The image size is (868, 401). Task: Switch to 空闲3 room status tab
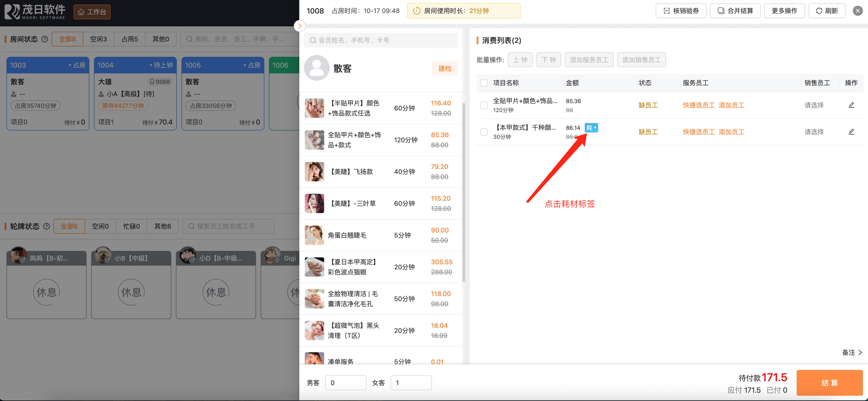point(98,39)
